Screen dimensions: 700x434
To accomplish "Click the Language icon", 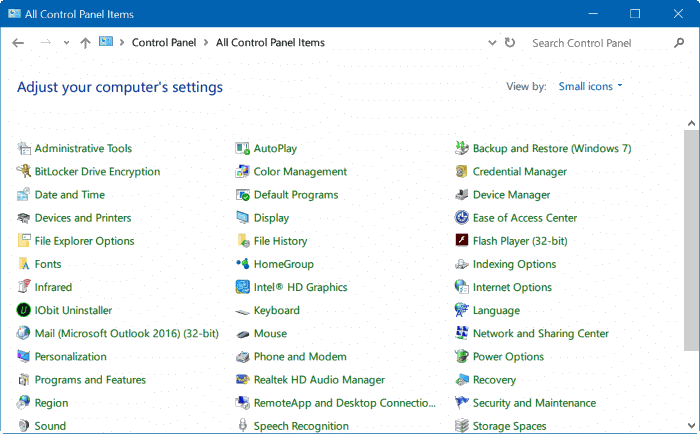I will (462, 310).
